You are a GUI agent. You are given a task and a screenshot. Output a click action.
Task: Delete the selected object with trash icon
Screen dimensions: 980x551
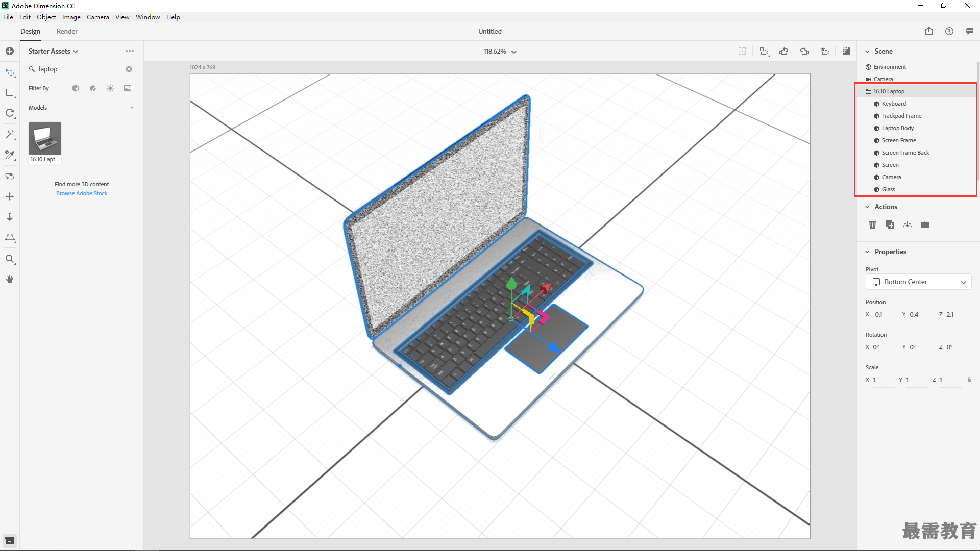point(873,224)
